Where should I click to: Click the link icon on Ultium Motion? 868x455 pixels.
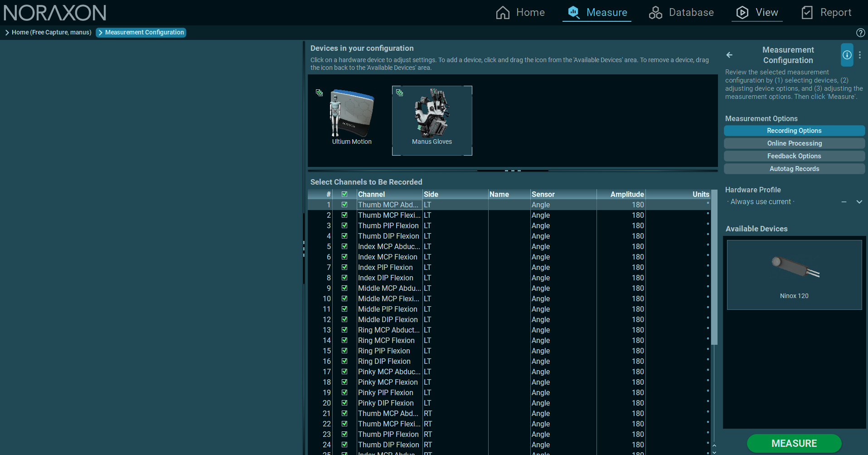[x=320, y=93]
